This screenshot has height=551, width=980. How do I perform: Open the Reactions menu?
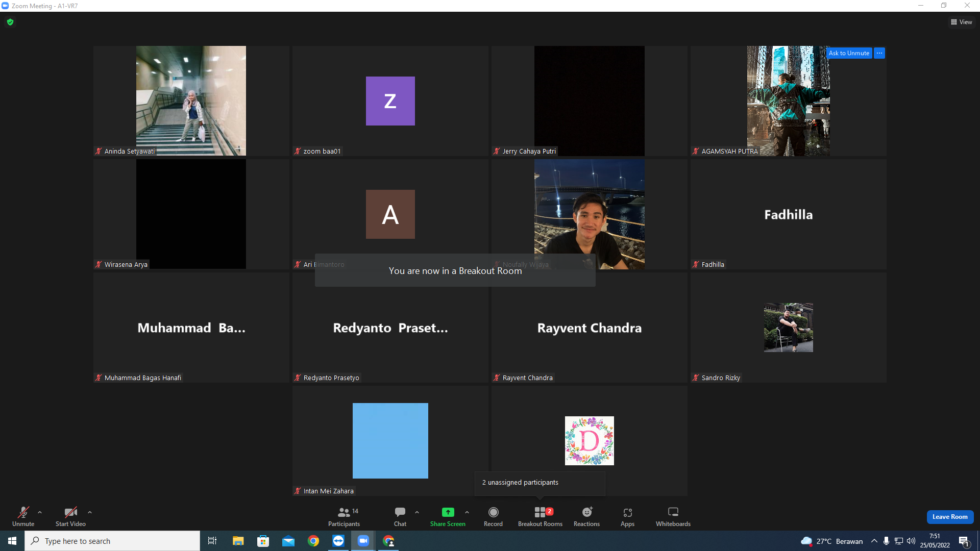click(x=586, y=516)
